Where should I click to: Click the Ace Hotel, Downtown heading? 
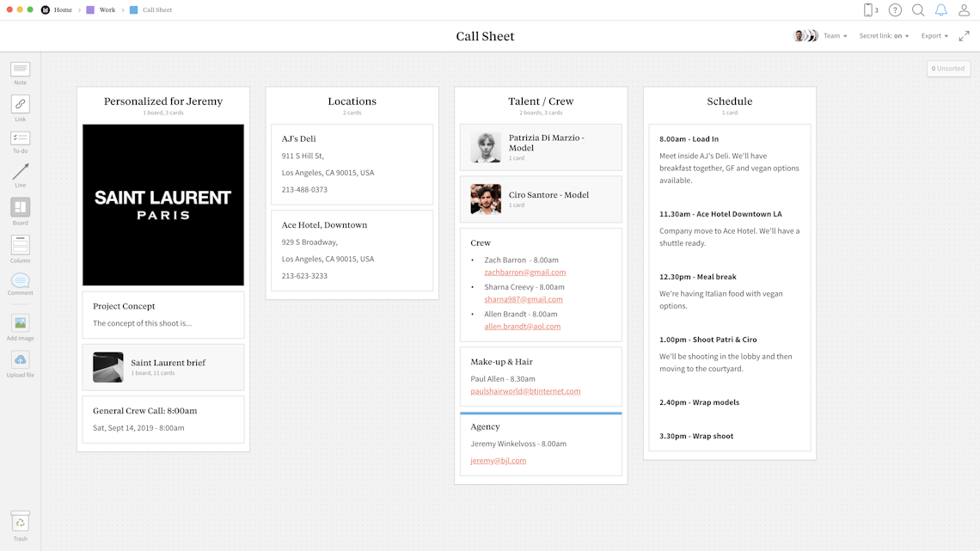tap(324, 225)
